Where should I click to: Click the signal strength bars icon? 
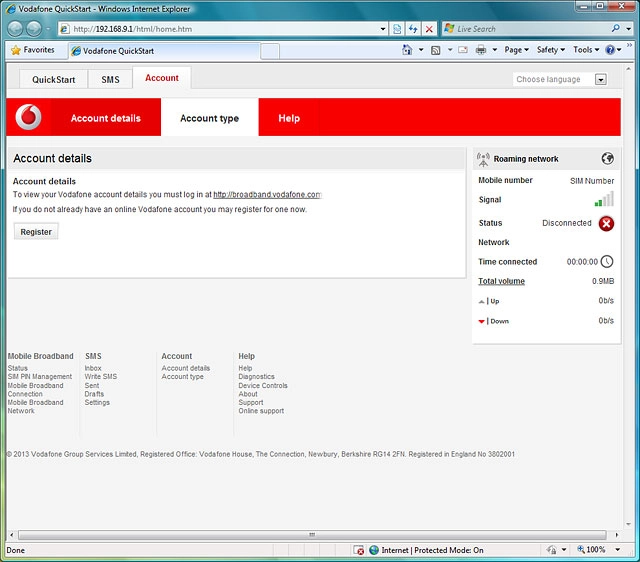tap(604, 199)
